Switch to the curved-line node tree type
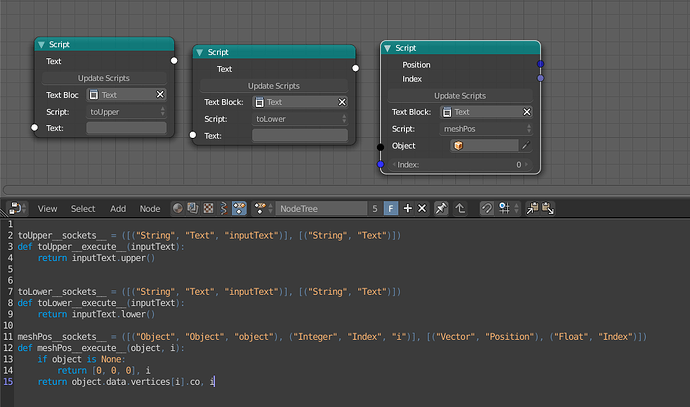Image resolution: width=690 pixels, height=407 pixels. [x=224, y=208]
